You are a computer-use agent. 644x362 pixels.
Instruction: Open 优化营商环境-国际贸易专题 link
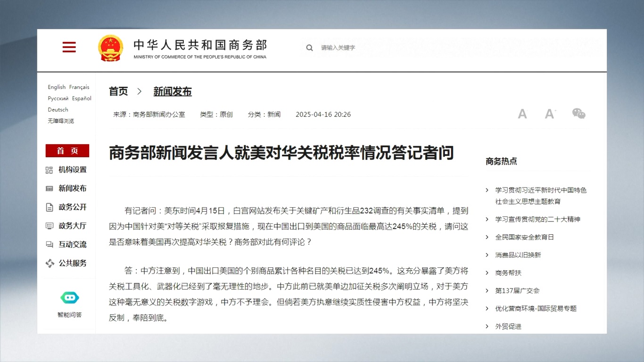tap(536, 309)
